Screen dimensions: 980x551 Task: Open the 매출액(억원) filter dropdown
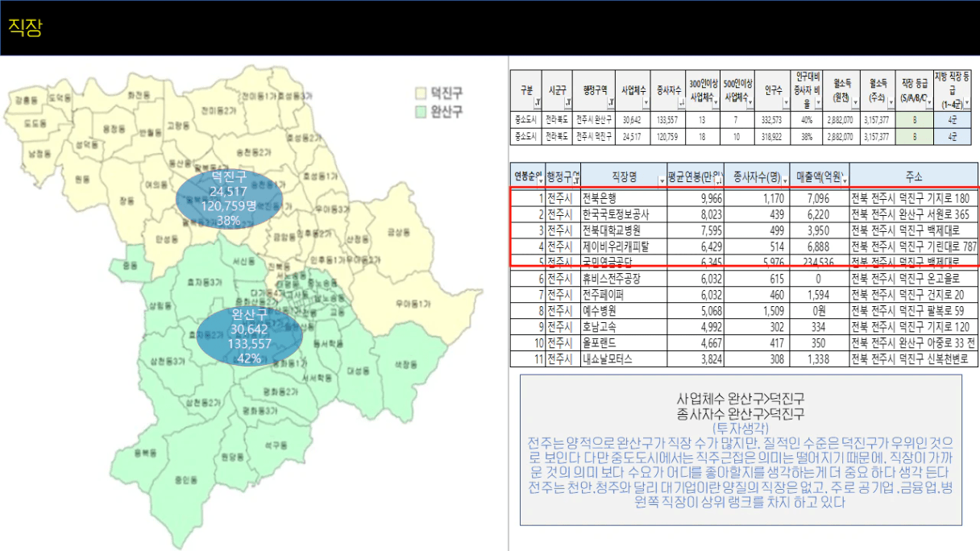pyautogui.click(x=845, y=180)
